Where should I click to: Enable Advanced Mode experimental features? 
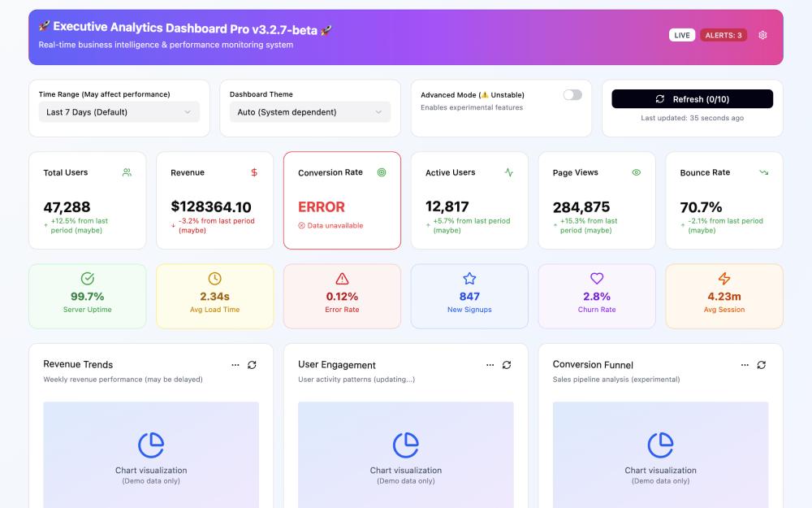click(x=572, y=95)
